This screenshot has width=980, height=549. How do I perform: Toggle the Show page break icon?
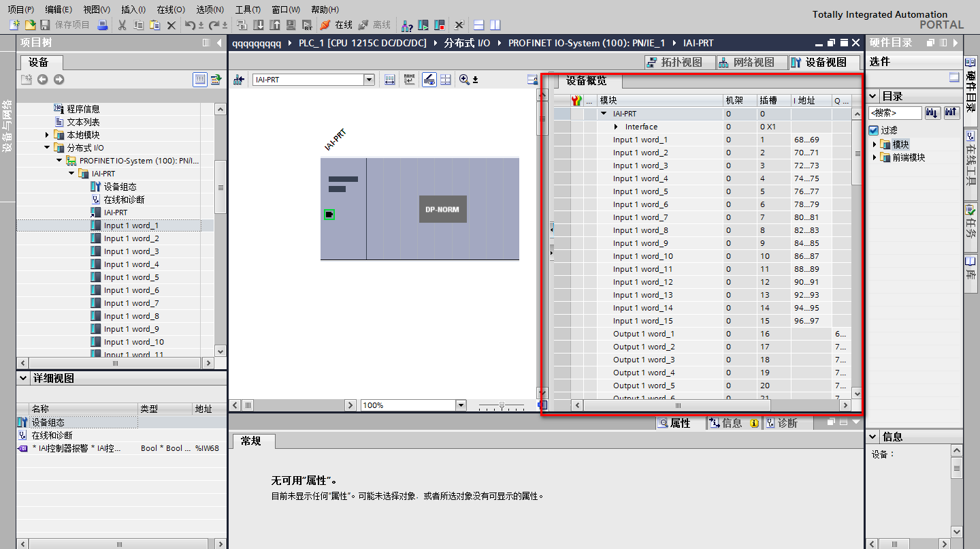(x=446, y=80)
